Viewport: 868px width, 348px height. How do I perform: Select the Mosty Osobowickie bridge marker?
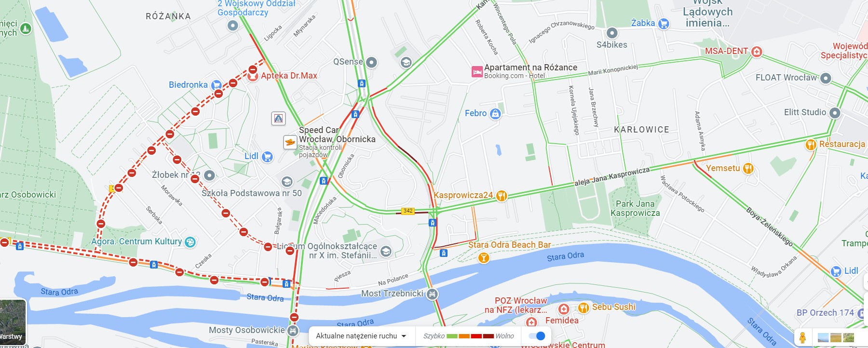pyautogui.click(x=293, y=331)
